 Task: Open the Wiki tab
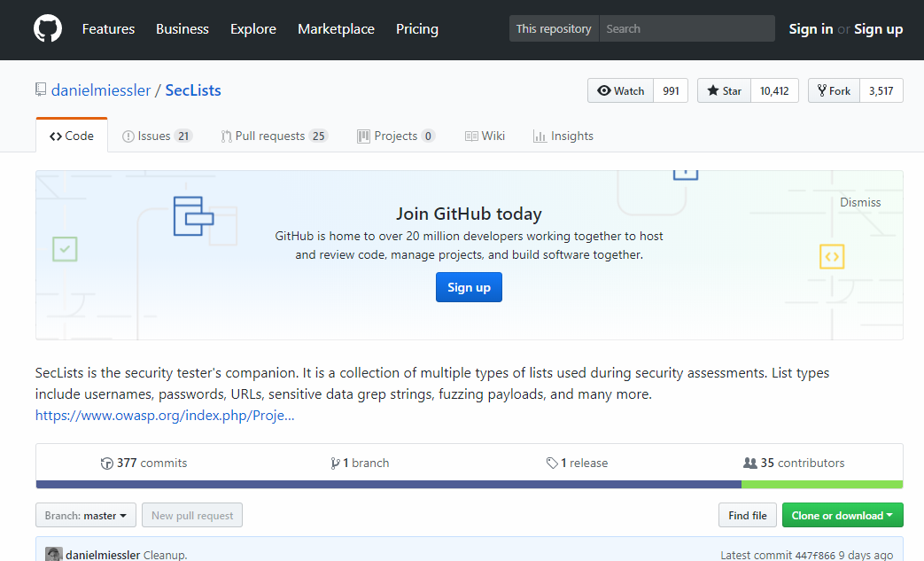(x=485, y=136)
